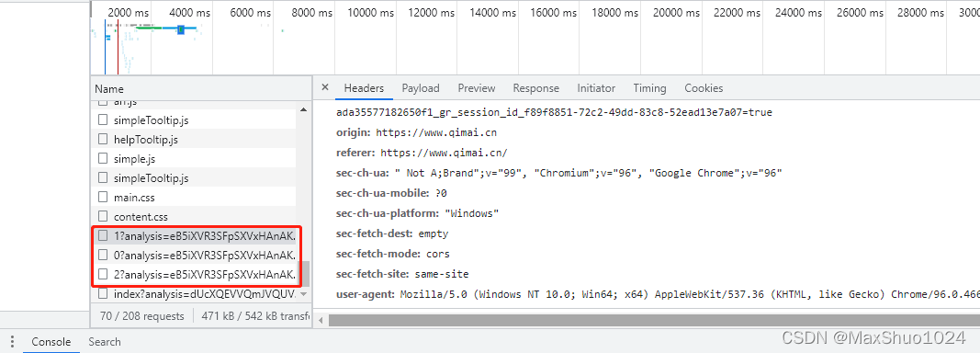Close the request details pane
The height and width of the screenshot is (353, 980).
[x=325, y=88]
